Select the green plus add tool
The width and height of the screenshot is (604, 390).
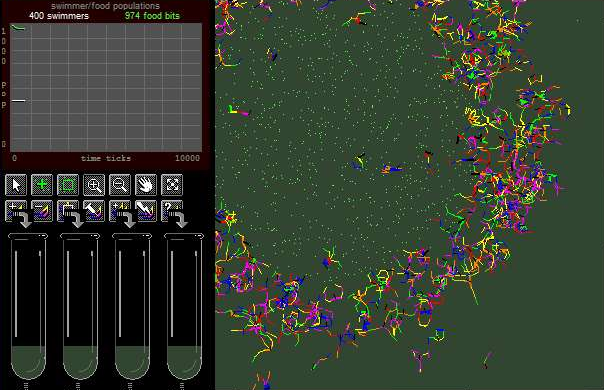42,185
